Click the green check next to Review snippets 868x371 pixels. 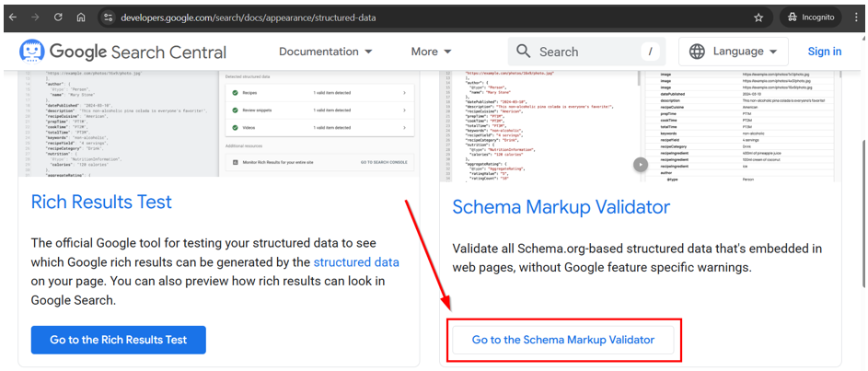(x=235, y=110)
